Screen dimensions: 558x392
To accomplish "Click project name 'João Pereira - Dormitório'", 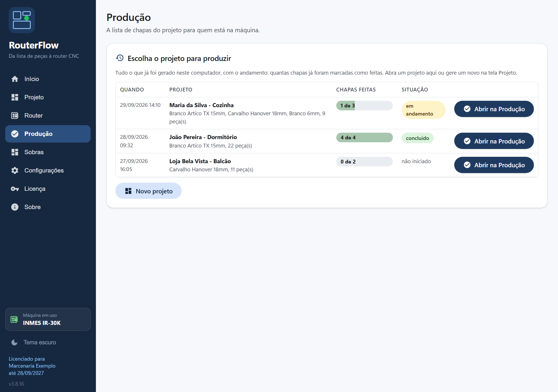I will coord(203,137).
